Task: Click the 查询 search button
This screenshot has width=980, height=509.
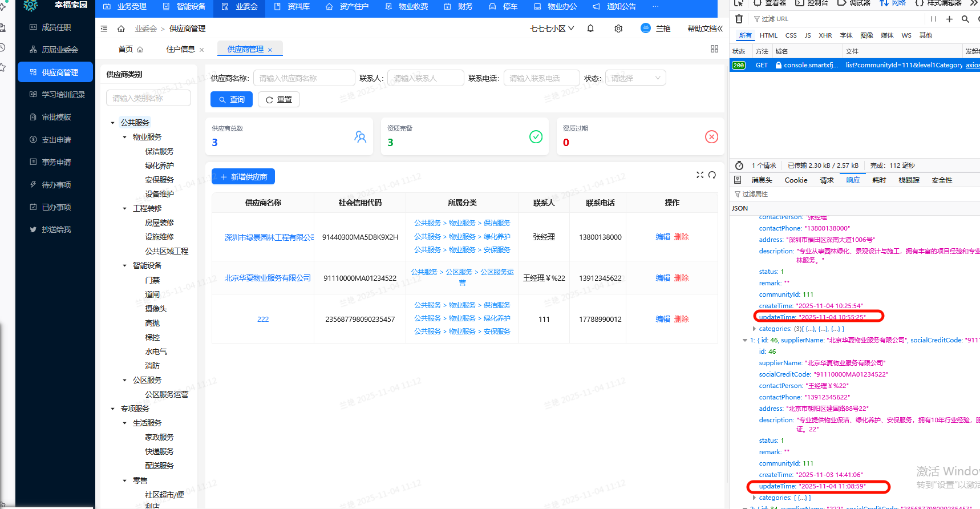Action: tap(231, 99)
